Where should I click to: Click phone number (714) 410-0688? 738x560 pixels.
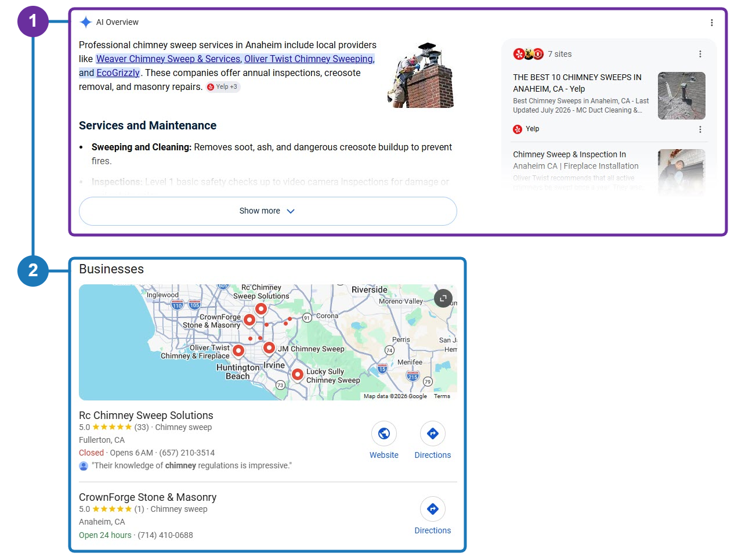tap(165, 536)
